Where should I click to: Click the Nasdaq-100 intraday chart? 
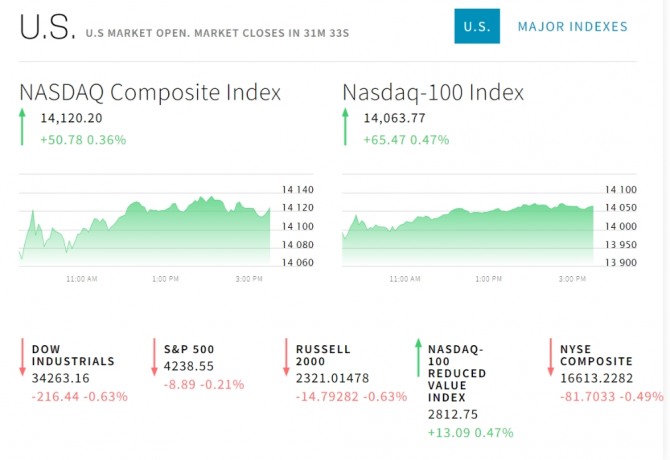pos(467,225)
